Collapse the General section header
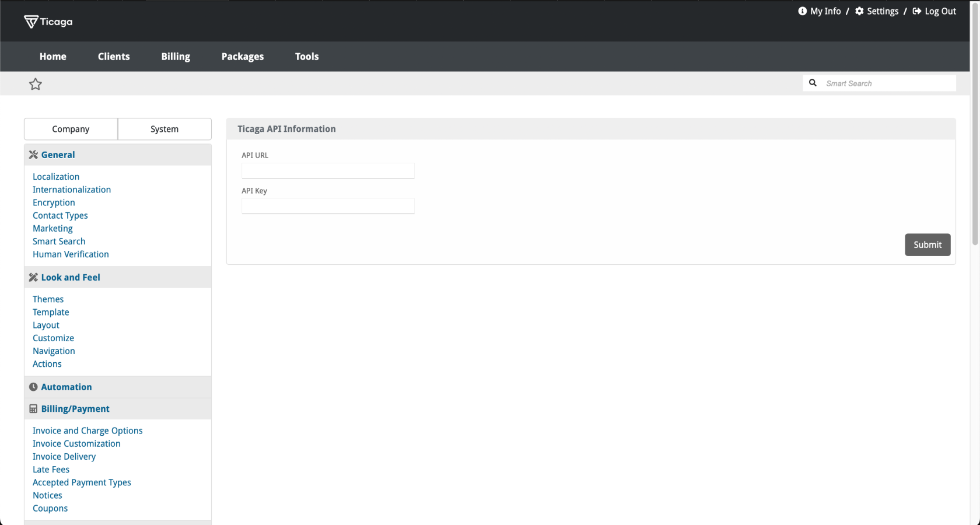980x525 pixels. (118, 155)
